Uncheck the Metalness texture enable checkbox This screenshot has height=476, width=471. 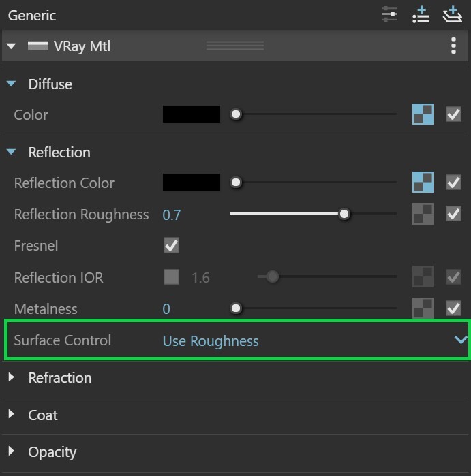pyautogui.click(x=453, y=308)
